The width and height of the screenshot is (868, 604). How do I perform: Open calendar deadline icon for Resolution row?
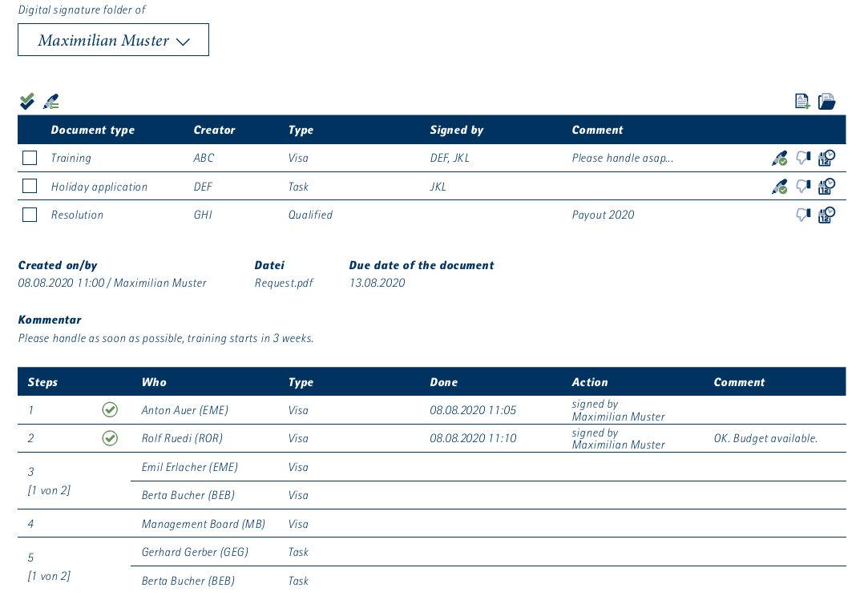[826, 215]
